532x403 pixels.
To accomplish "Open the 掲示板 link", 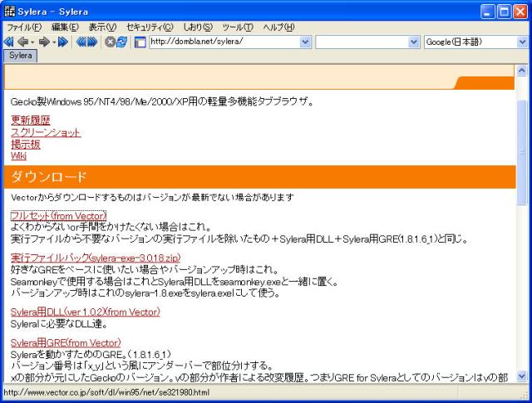I will click(26, 145).
